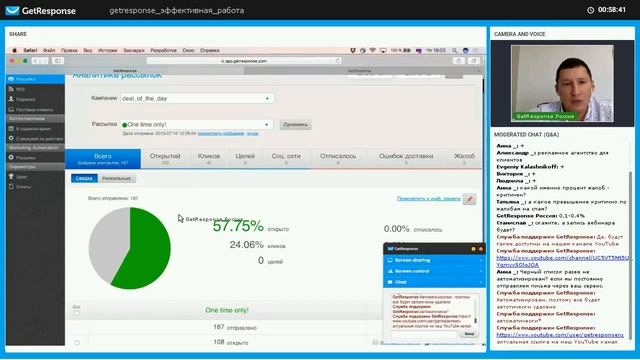Click the presenter's camera video thumbnail

coord(562,83)
